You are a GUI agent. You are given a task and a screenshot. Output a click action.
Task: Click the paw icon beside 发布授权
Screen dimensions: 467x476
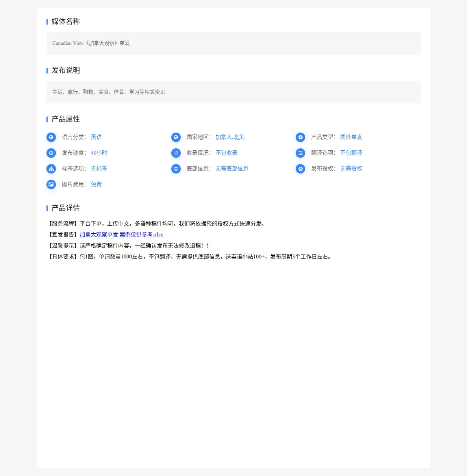point(300,169)
